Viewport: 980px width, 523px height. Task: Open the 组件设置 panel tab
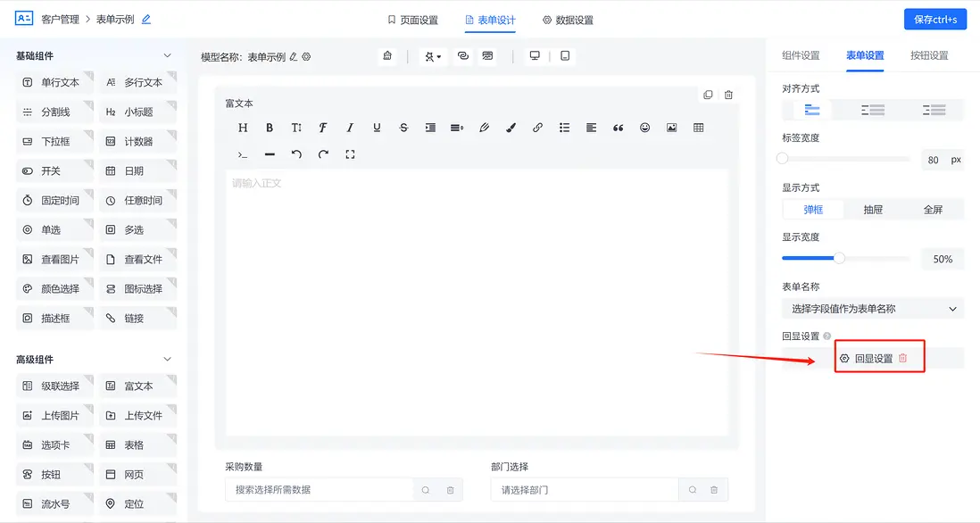(801, 55)
